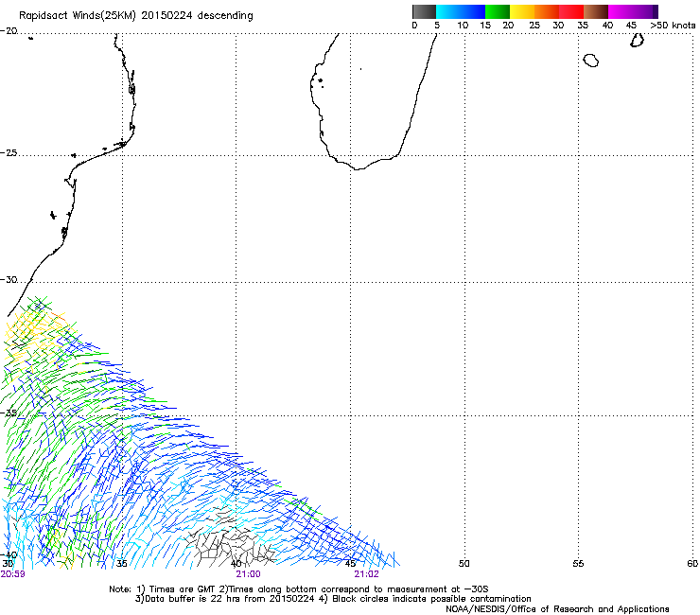Viewport: 700px width, 615px height.
Task: Click the '10' legend scale label
Action: tap(463, 26)
